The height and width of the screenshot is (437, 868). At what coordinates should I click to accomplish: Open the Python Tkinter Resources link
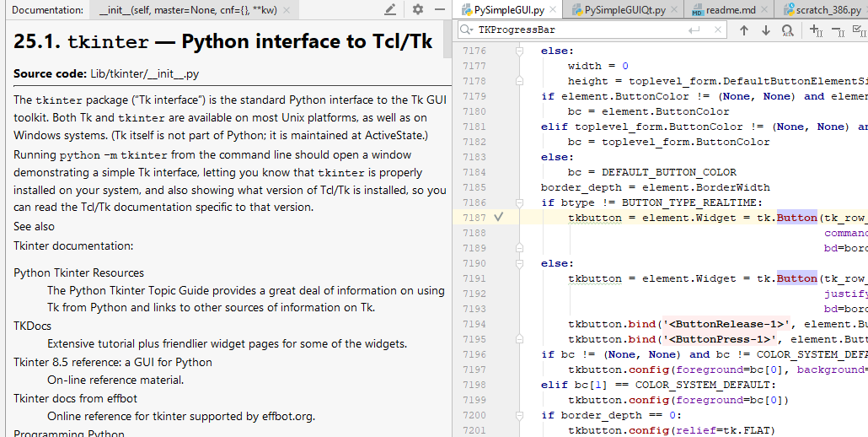coord(78,272)
